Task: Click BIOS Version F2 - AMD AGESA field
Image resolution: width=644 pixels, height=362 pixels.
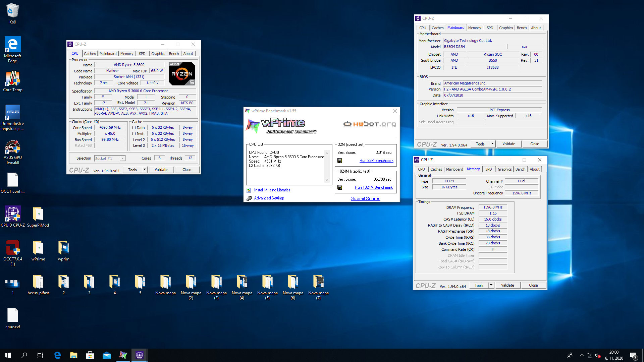Action: point(492,89)
